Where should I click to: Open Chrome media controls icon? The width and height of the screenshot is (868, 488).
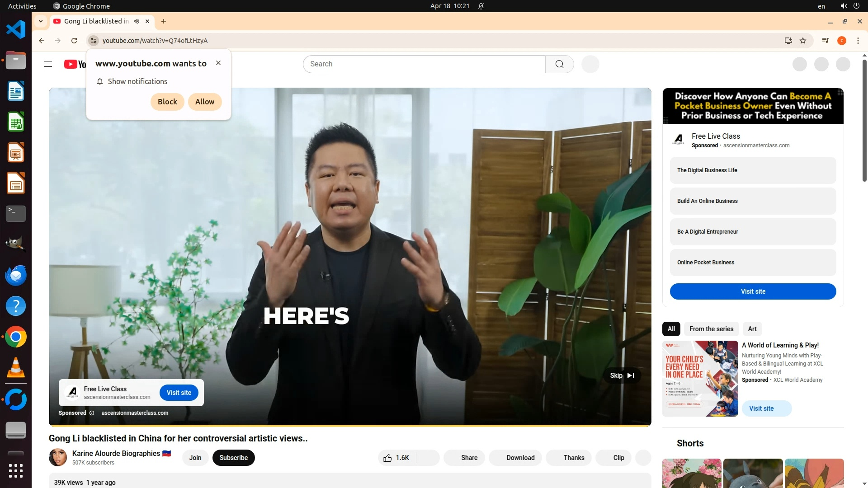(x=826, y=41)
